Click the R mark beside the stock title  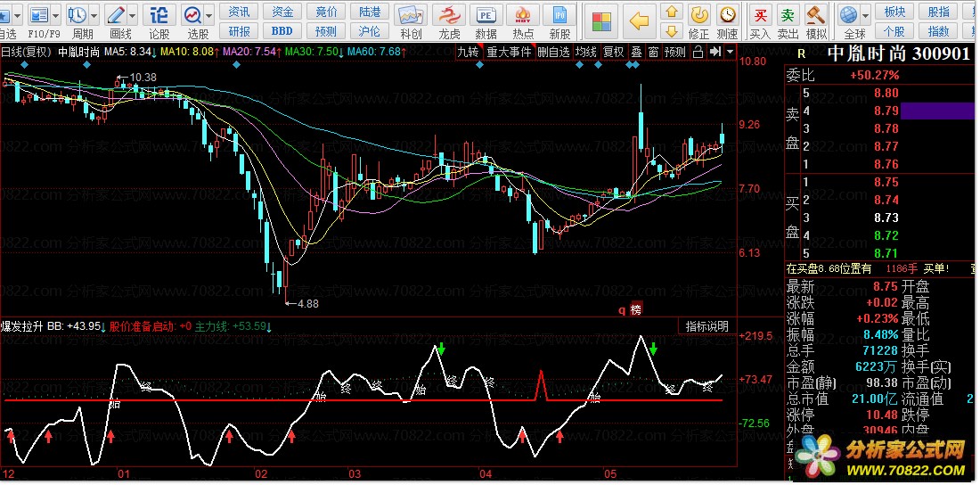pyautogui.click(x=802, y=55)
